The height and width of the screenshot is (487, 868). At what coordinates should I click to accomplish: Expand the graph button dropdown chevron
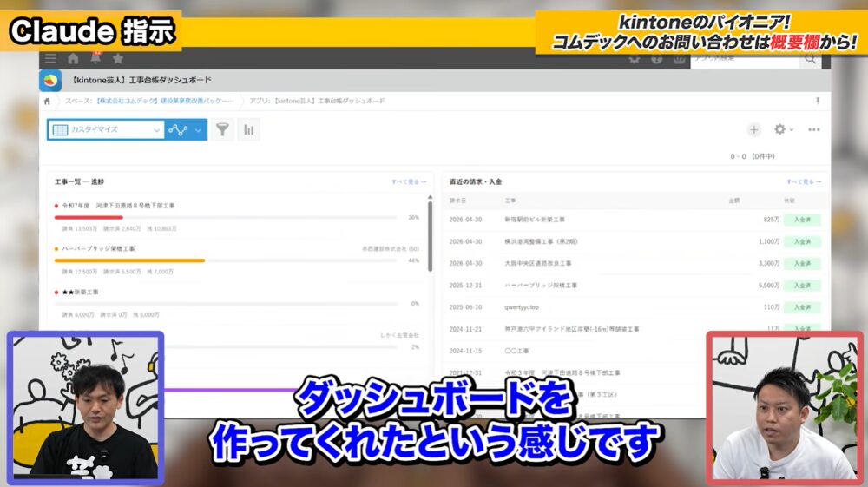pyautogui.click(x=198, y=130)
